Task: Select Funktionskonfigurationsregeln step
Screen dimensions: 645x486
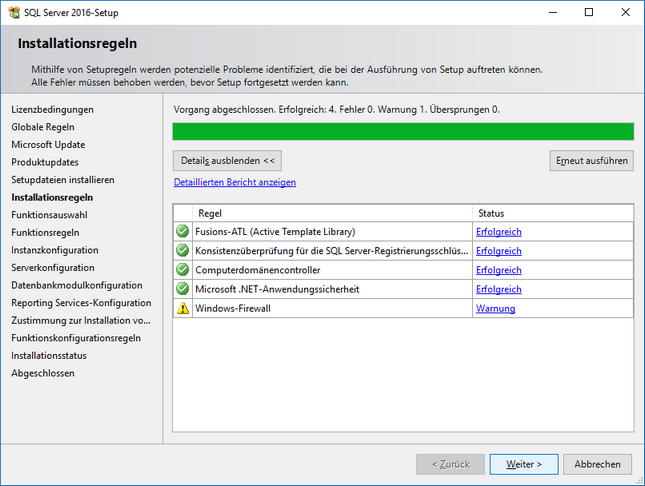Action: pyautogui.click(x=76, y=338)
